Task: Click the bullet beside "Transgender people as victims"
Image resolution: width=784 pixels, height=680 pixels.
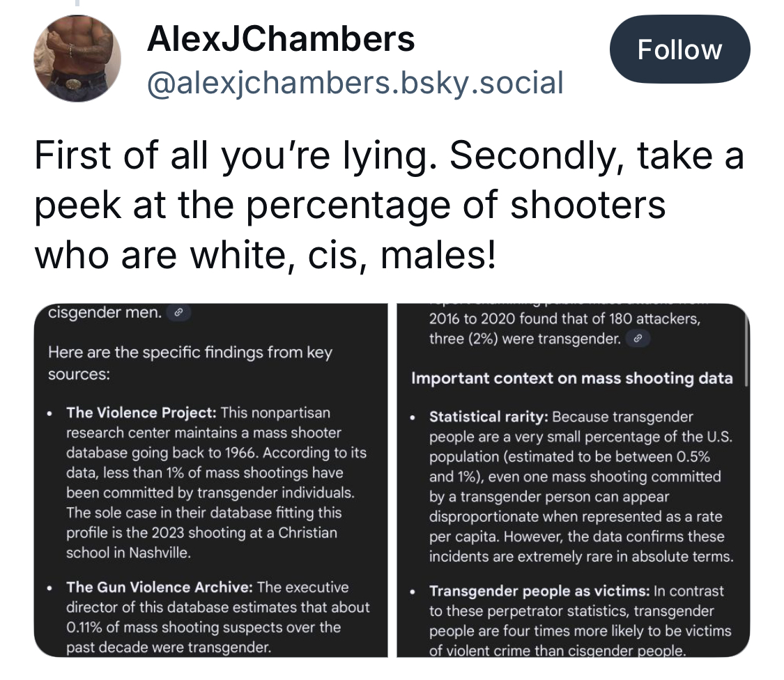Action: (x=414, y=592)
